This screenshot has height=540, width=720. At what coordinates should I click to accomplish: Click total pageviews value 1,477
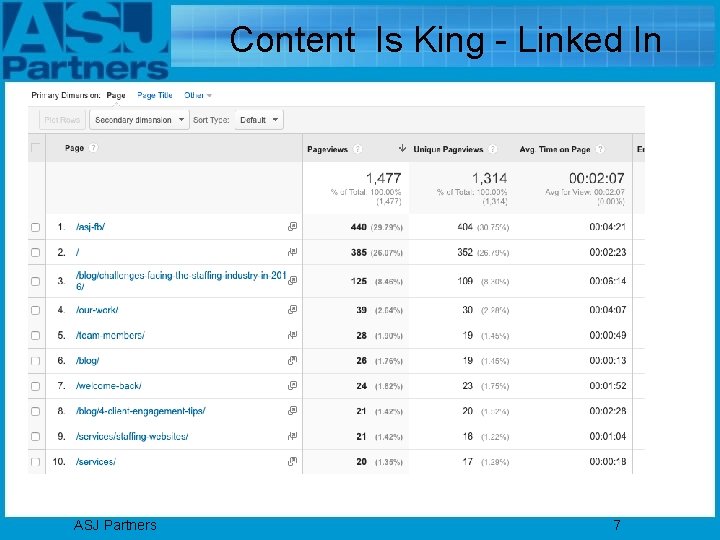click(x=383, y=178)
